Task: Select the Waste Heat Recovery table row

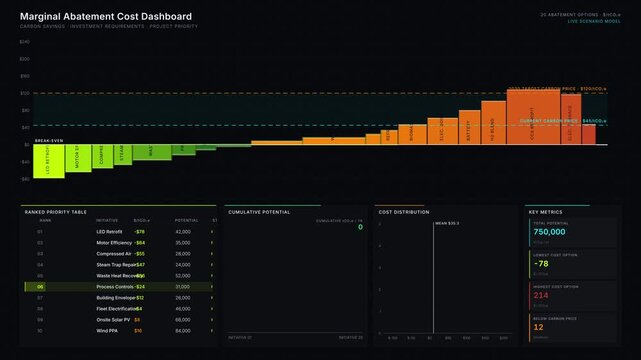Action: click(120, 276)
